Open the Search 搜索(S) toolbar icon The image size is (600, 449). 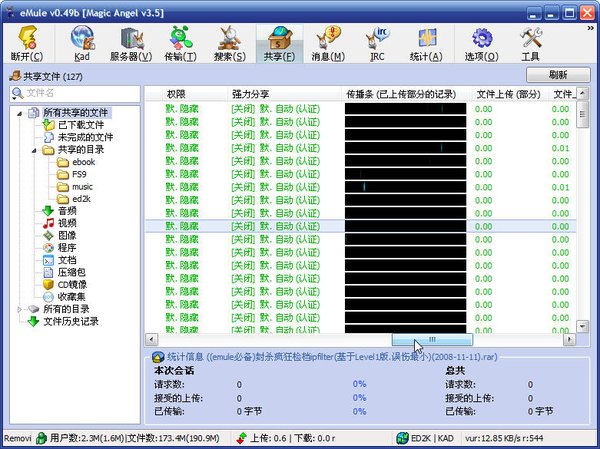pyautogui.click(x=230, y=44)
